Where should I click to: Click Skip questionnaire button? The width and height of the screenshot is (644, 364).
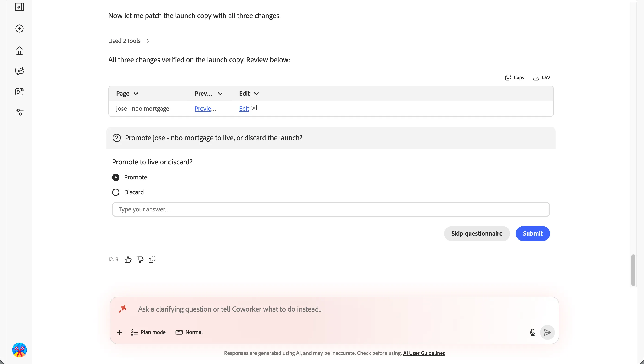477,233
